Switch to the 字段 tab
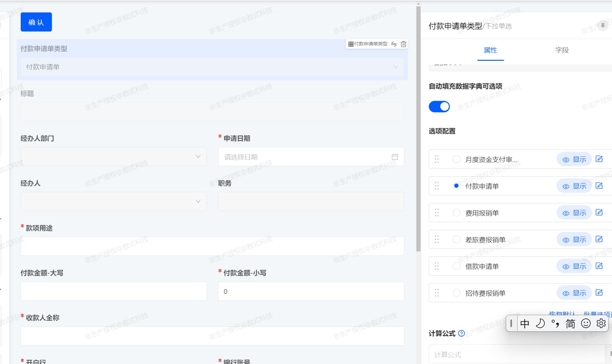612x364 pixels. 562,50
